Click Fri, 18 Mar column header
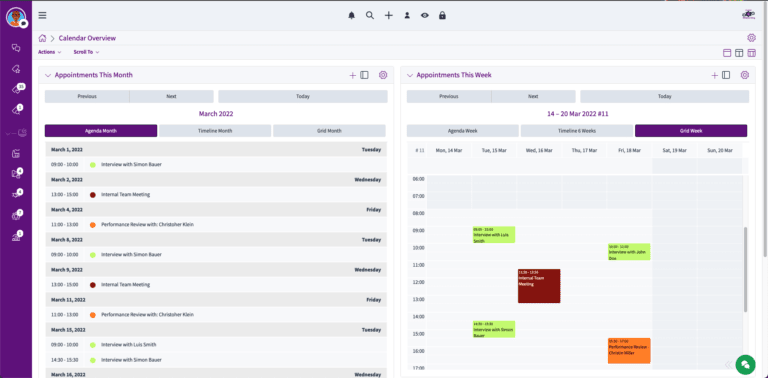This screenshot has height=378, width=768. 629,150
